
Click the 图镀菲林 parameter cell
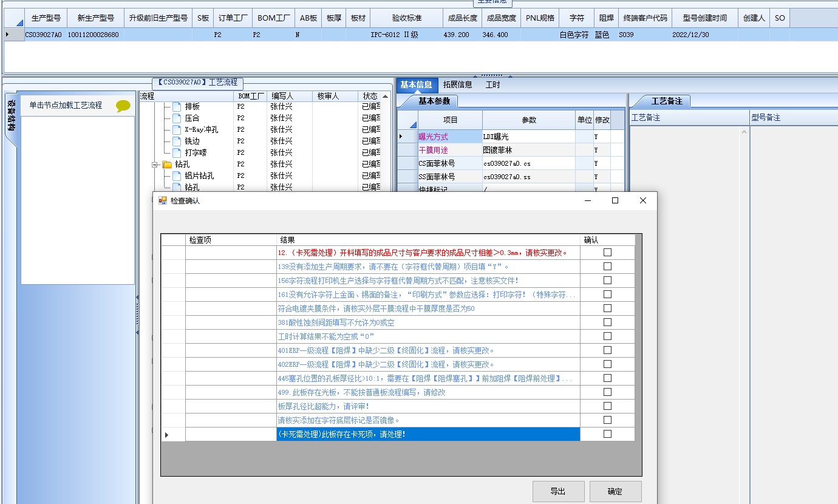pyautogui.click(x=528, y=150)
